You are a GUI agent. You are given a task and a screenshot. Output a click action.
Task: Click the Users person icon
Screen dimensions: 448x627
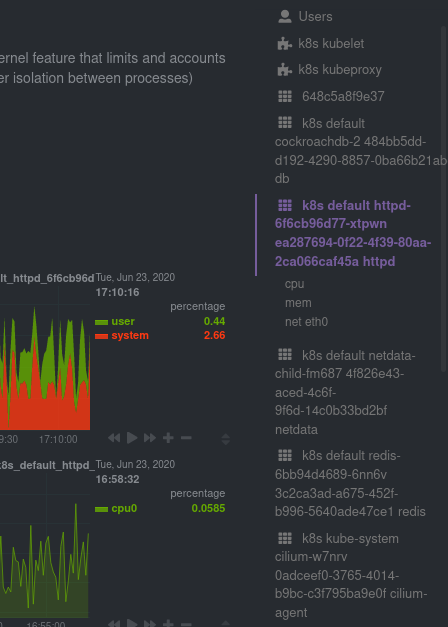pyautogui.click(x=284, y=16)
